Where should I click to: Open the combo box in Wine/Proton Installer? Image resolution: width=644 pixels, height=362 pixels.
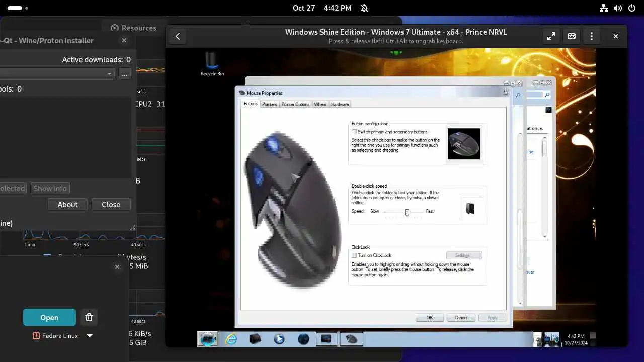point(58,74)
